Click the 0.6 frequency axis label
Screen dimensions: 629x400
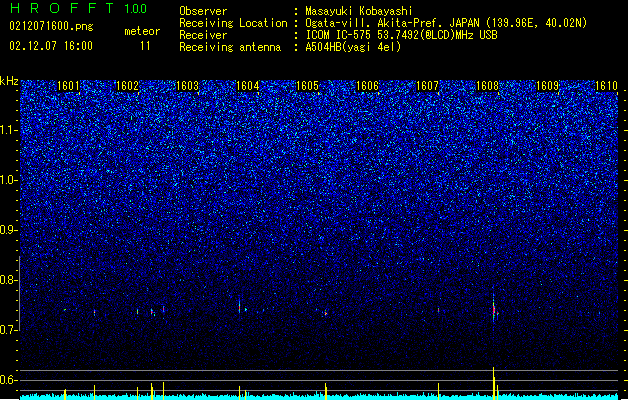click(9, 380)
